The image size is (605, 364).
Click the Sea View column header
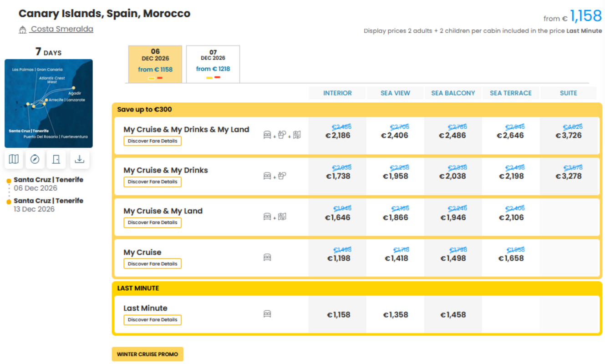click(395, 93)
